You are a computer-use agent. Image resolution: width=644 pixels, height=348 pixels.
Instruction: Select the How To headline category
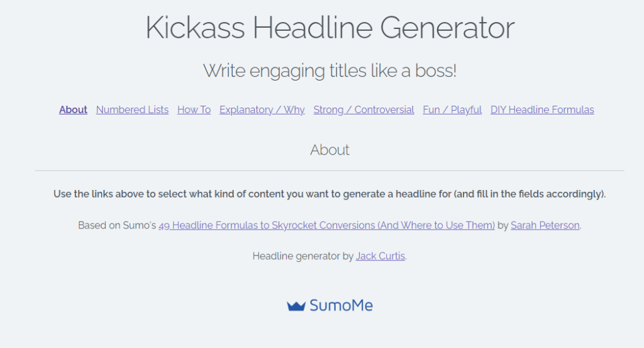[x=194, y=109]
